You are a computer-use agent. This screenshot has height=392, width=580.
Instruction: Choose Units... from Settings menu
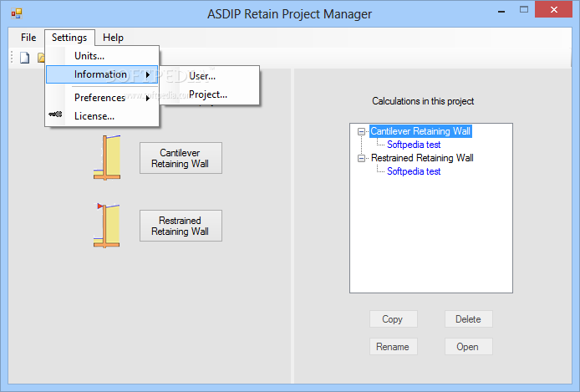pyautogui.click(x=102, y=56)
